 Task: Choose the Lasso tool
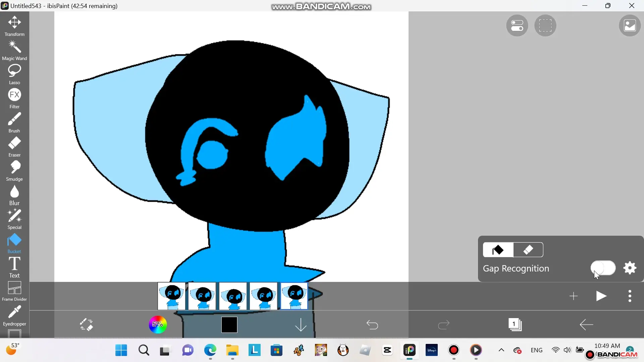tap(14, 74)
